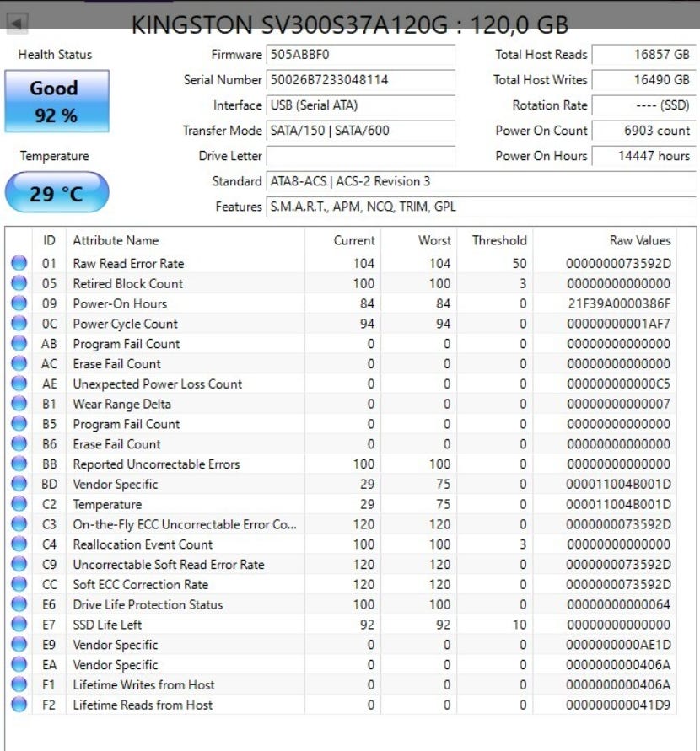Click the empty Drive Letter field
The width and height of the screenshot is (700, 751).
pyautogui.click(x=360, y=156)
